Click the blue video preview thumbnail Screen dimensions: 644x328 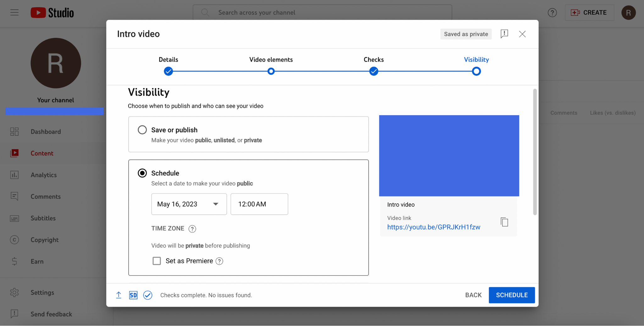point(449,156)
